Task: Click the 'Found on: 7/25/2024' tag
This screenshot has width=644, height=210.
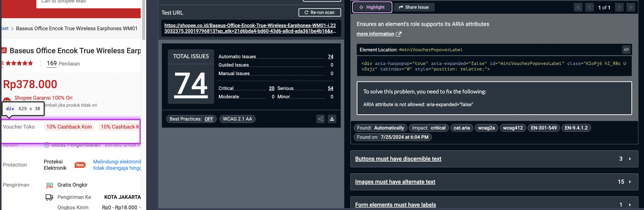Action: [392, 137]
